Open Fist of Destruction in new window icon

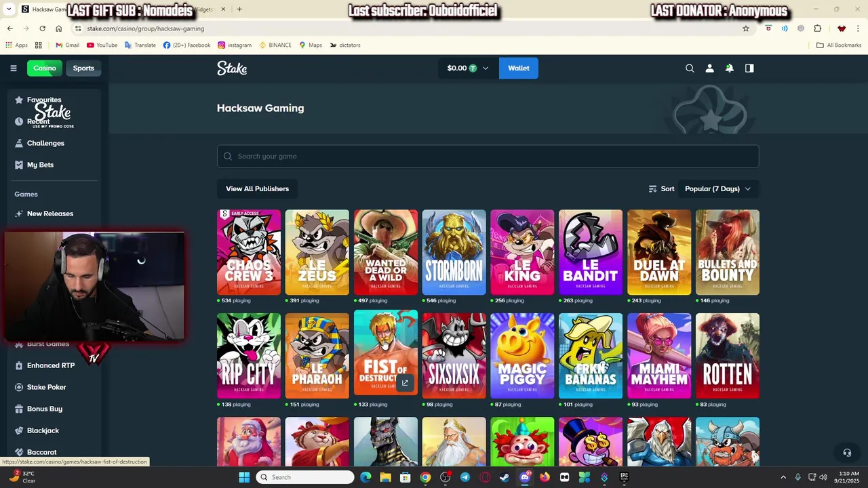point(405,383)
